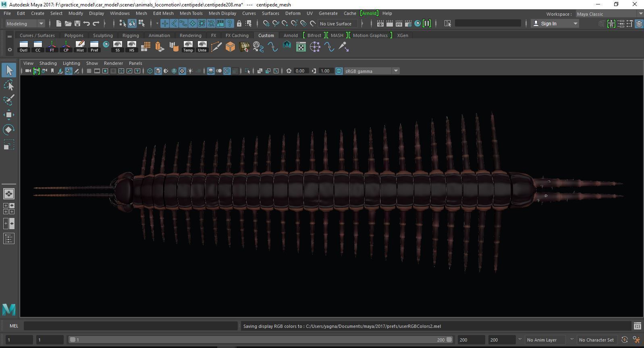Image resolution: width=644 pixels, height=348 pixels.
Task: Open the No Character Set dropdown
Action: click(x=596, y=340)
